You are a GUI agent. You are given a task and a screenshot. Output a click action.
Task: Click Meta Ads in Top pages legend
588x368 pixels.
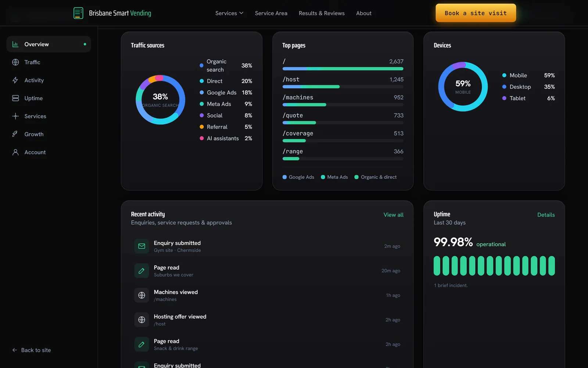[334, 177]
